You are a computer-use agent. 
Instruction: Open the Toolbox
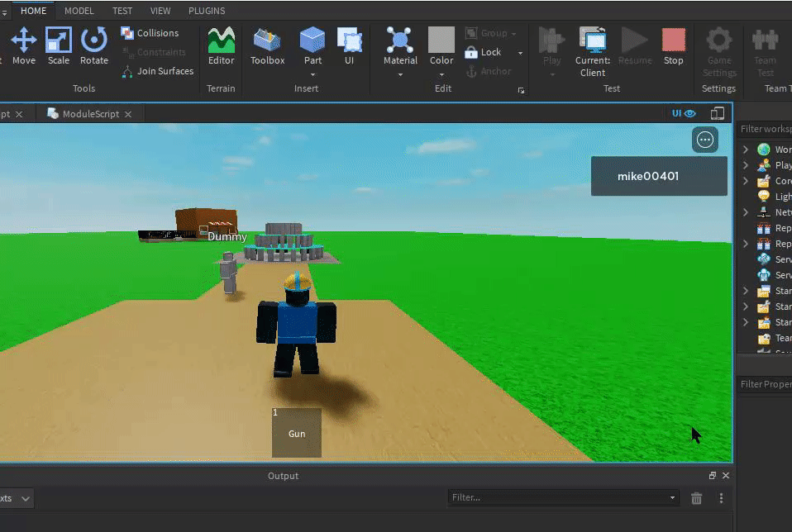(x=267, y=46)
